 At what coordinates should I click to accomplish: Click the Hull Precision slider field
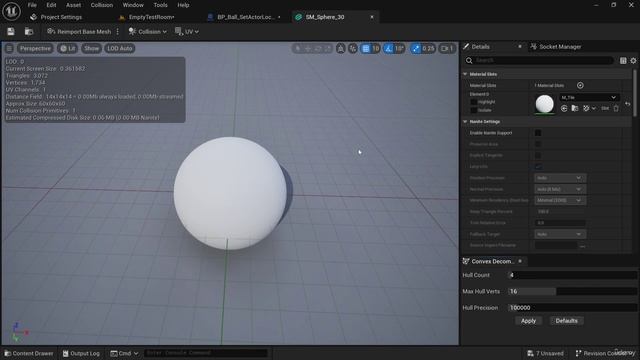573,308
